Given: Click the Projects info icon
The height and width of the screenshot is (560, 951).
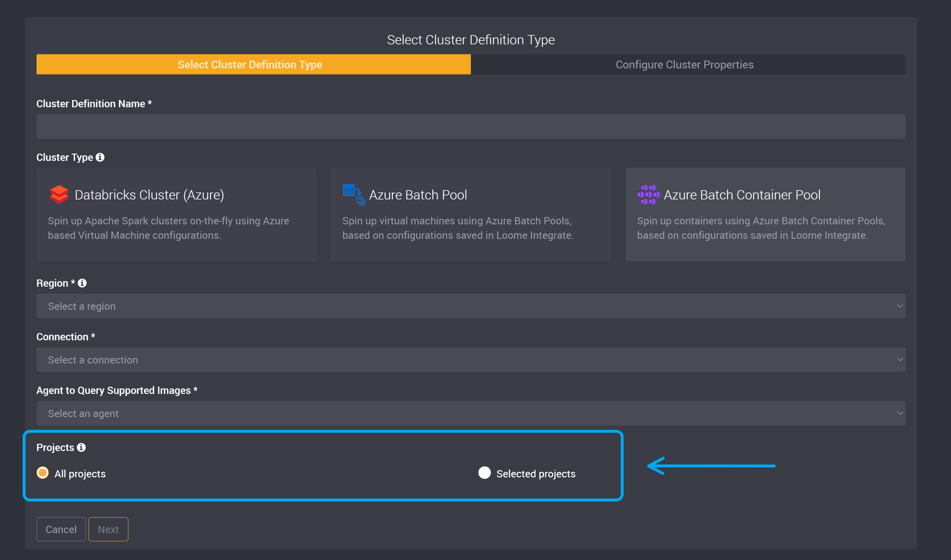Looking at the screenshot, I should click(x=81, y=447).
